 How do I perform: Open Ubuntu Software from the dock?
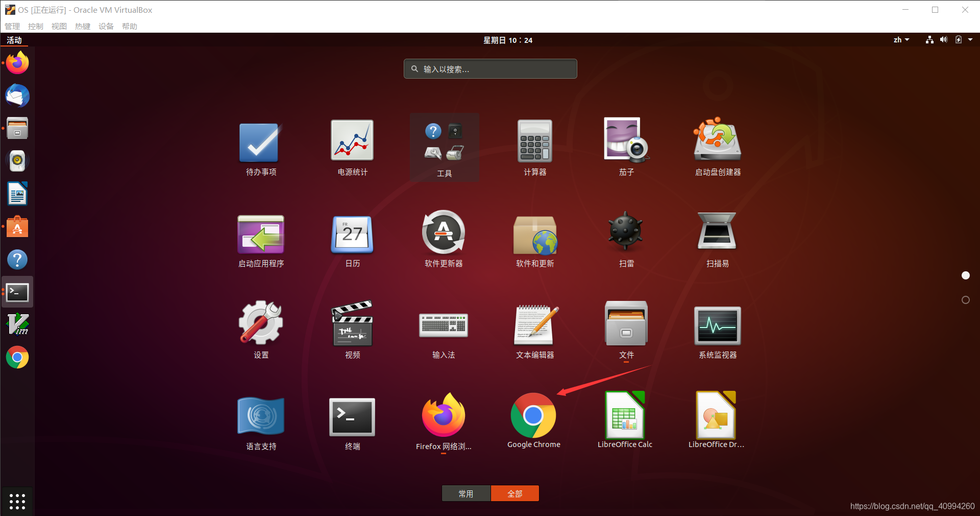click(x=17, y=226)
